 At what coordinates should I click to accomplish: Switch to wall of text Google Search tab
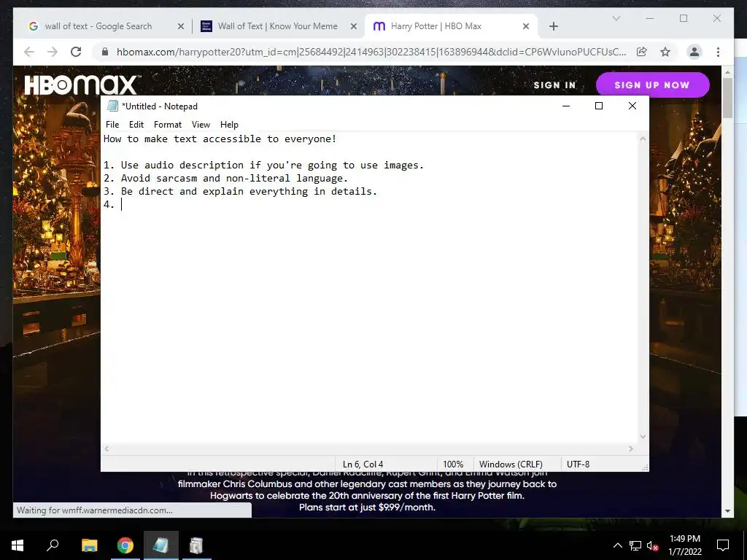pos(98,26)
